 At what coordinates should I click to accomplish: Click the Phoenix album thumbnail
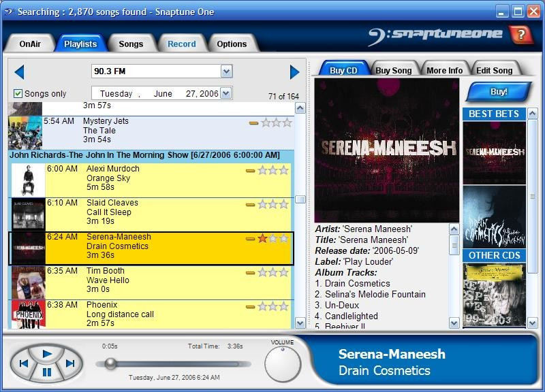coord(28,314)
